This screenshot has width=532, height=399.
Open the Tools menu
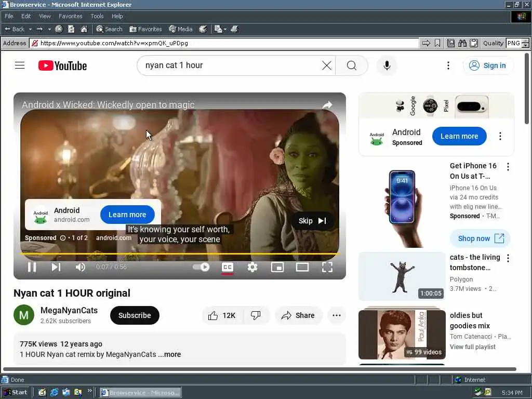[x=97, y=16]
